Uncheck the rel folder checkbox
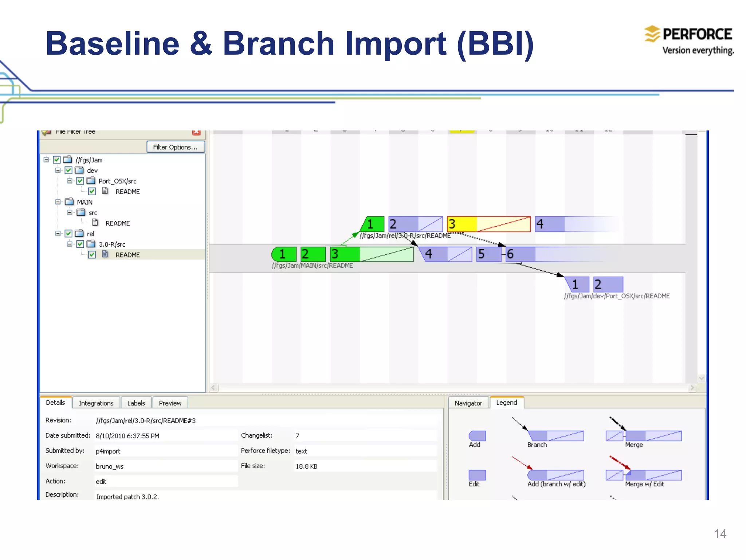 (68, 234)
